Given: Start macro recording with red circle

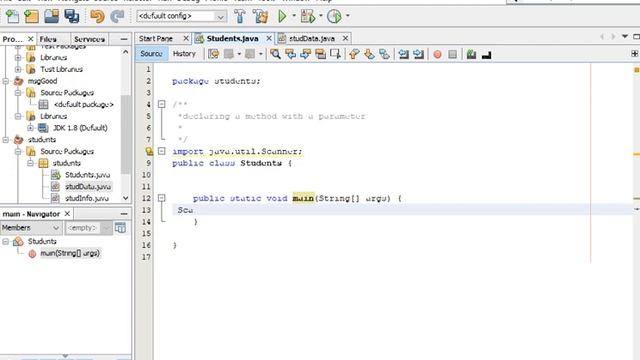Looking at the screenshot, I should point(437,54).
